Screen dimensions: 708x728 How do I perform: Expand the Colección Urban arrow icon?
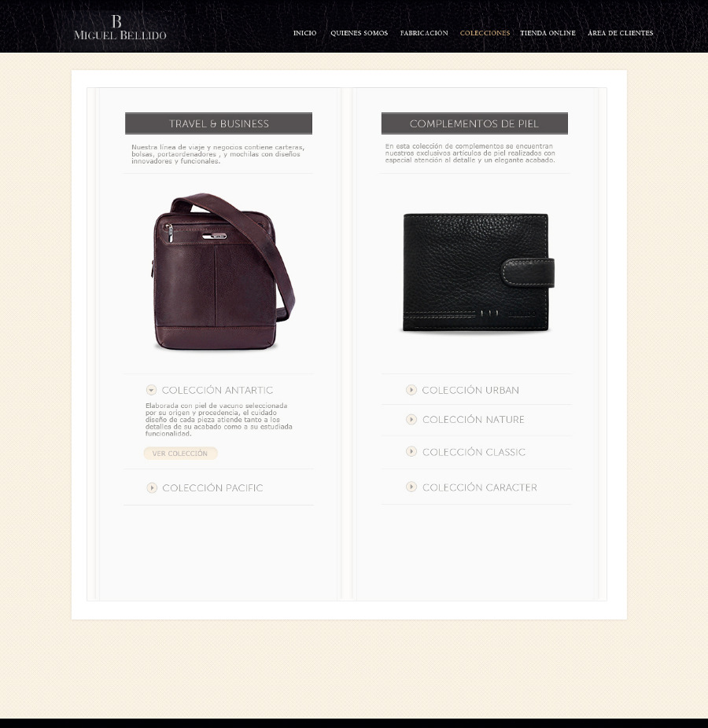[411, 389]
